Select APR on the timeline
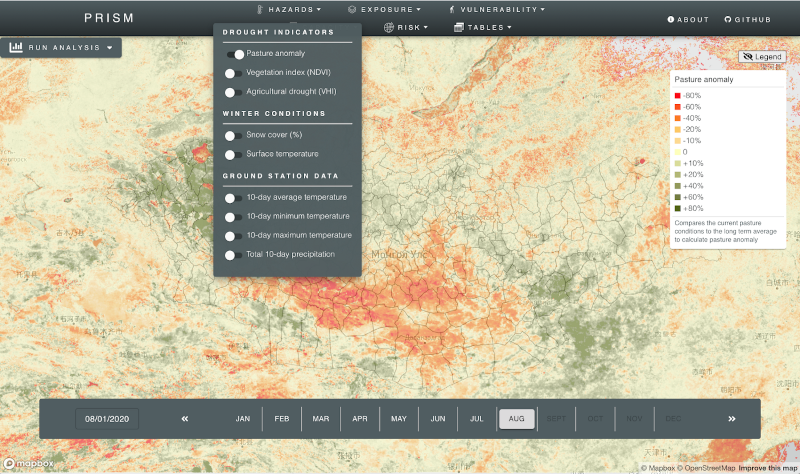Image resolution: width=800 pixels, height=474 pixels. pos(360,418)
